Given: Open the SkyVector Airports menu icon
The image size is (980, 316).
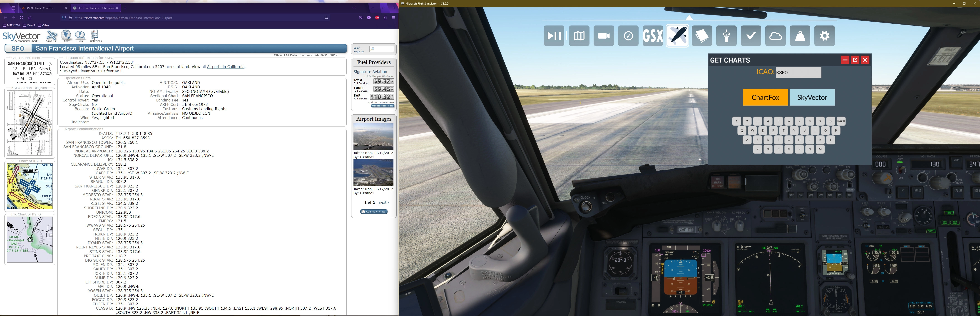Looking at the screenshot, I should (x=51, y=36).
